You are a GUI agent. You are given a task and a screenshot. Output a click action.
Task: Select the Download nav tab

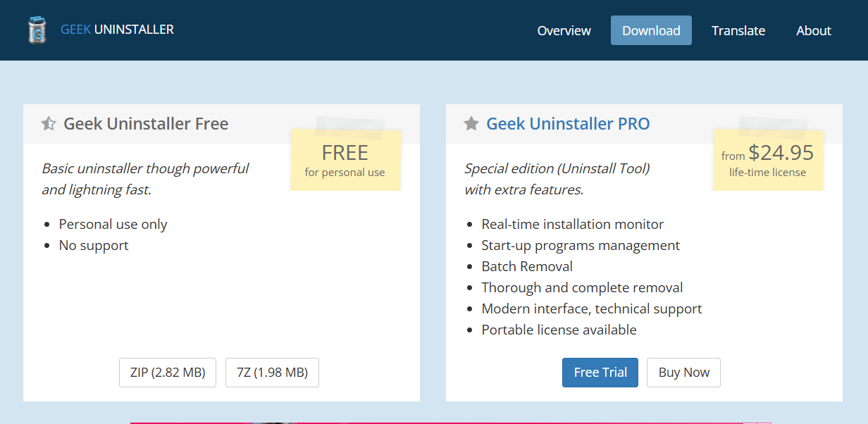(x=651, y=30)
